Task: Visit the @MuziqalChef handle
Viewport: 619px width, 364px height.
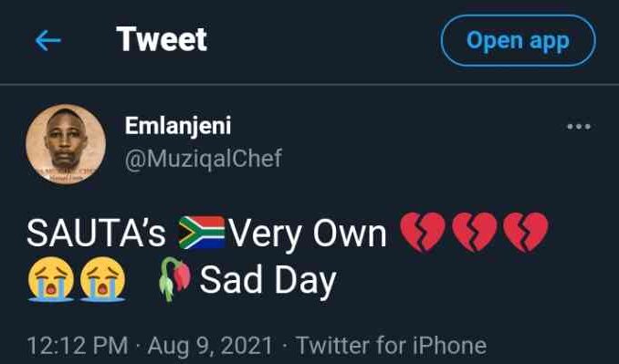Action: tap(204, 159)
